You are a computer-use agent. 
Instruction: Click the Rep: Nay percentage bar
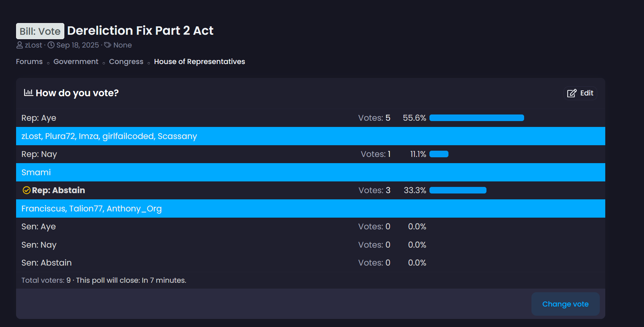[x=439, y=154]
